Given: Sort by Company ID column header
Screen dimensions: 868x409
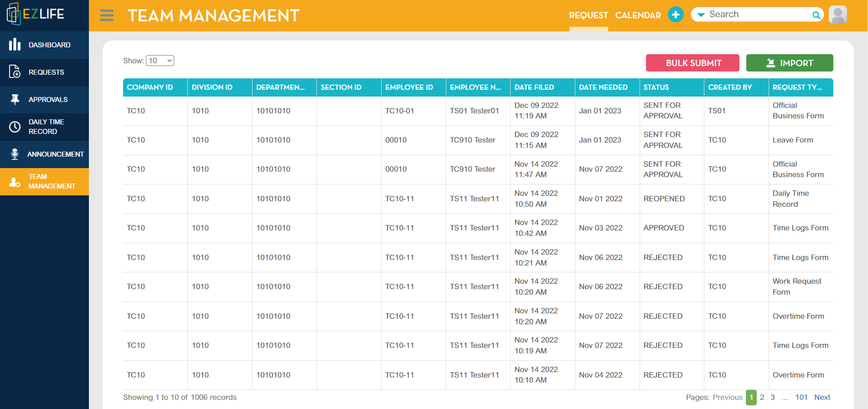Looking at the screenshot, I should 155,87.
